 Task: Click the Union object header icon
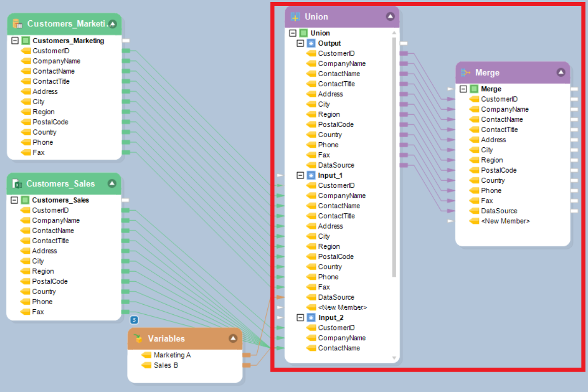[x=295, y=17]
